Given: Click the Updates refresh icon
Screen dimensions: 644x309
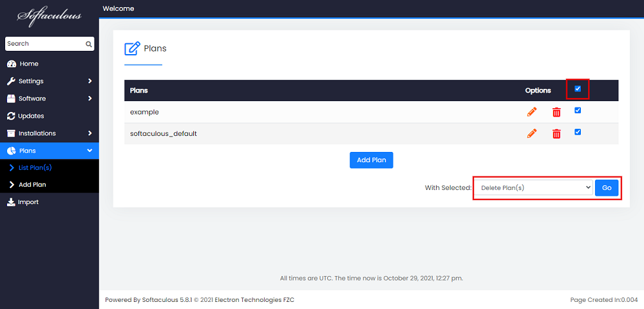Looking at the screenshot, I should [11, 116].
